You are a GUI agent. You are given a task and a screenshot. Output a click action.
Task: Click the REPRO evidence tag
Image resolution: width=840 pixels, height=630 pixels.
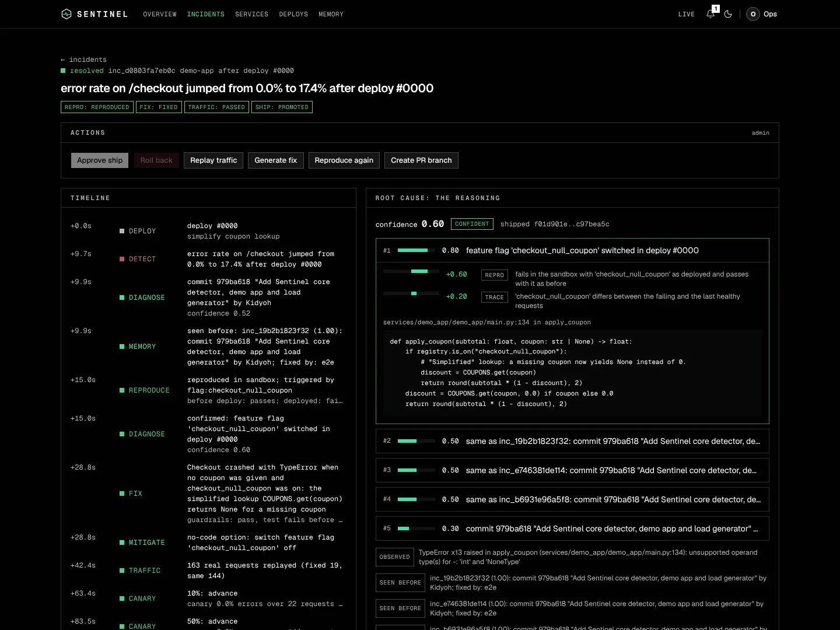point(495,275)
